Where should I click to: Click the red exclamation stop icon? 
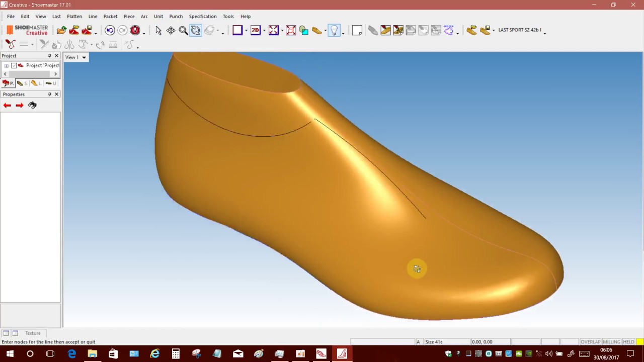pyautogui.click(x=135, y=30)
